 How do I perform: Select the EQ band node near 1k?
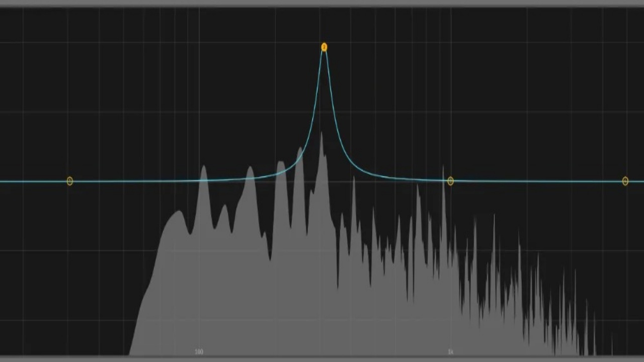(x=450, y=181)
